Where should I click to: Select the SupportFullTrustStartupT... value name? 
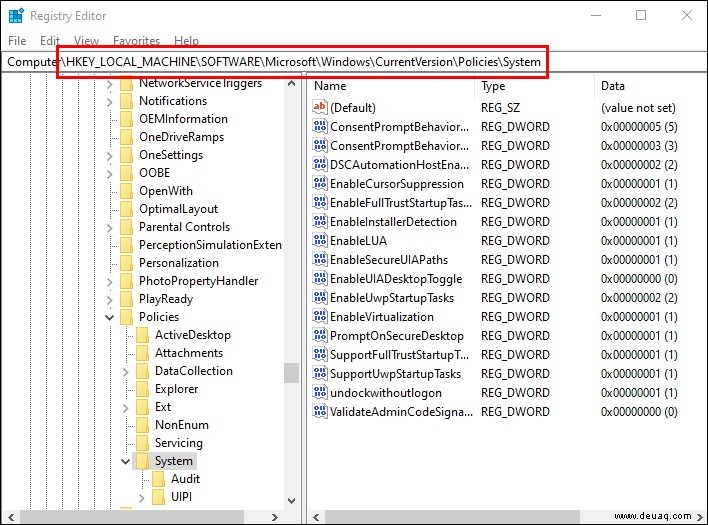400,355
